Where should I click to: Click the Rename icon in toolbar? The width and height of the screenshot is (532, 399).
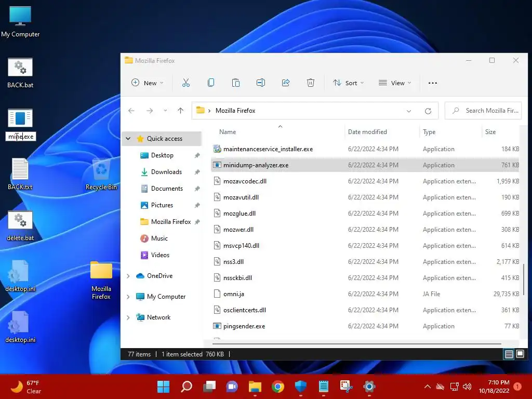(261, 83)
